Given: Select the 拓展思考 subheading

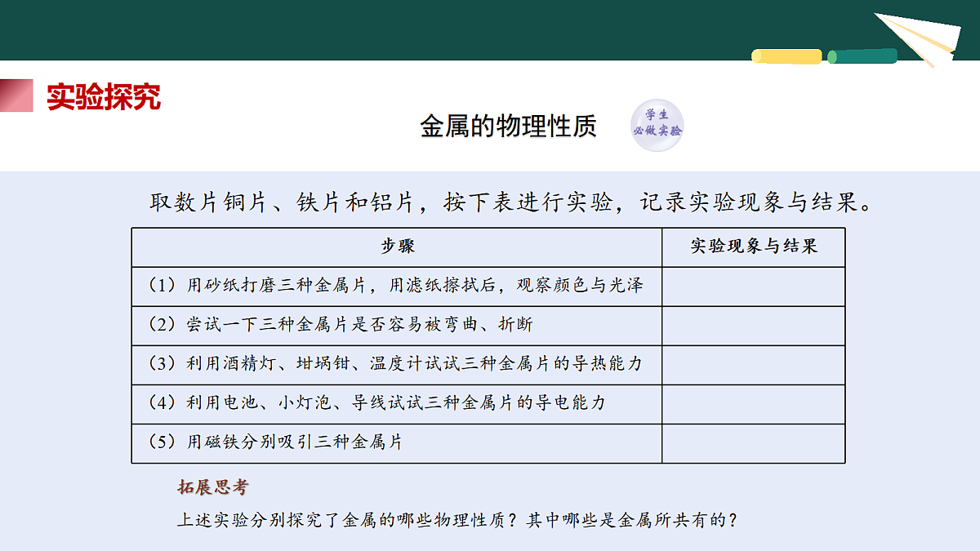Looking at the screenshot, I should pyautogui.click(x=213, y=488).
